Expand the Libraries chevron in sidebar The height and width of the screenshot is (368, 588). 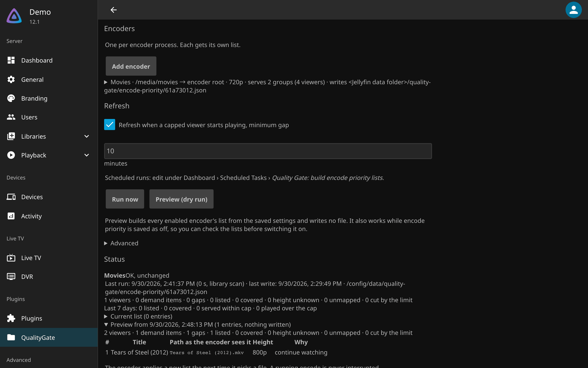click(x=87, y=136)
